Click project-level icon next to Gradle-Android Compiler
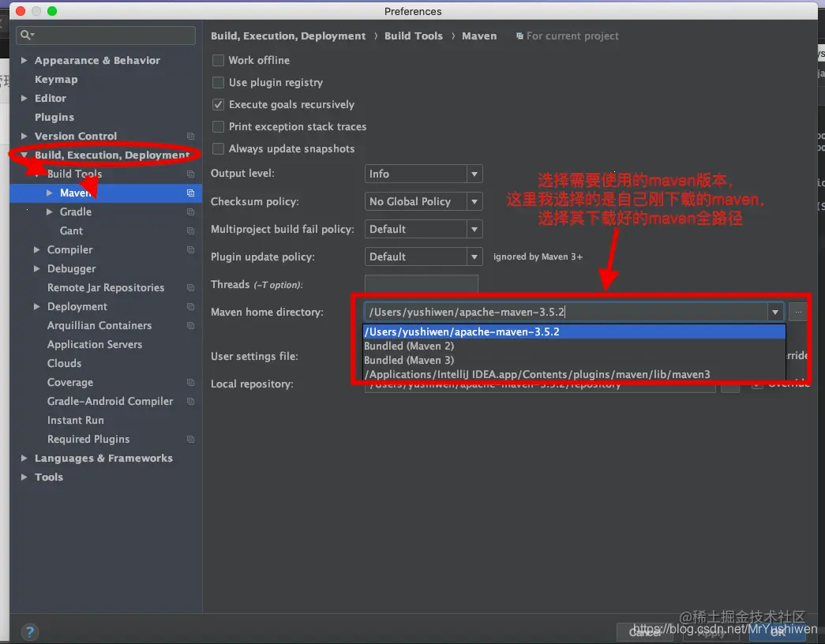The width and height of the screenshot is (825, 644). point(190,402)
